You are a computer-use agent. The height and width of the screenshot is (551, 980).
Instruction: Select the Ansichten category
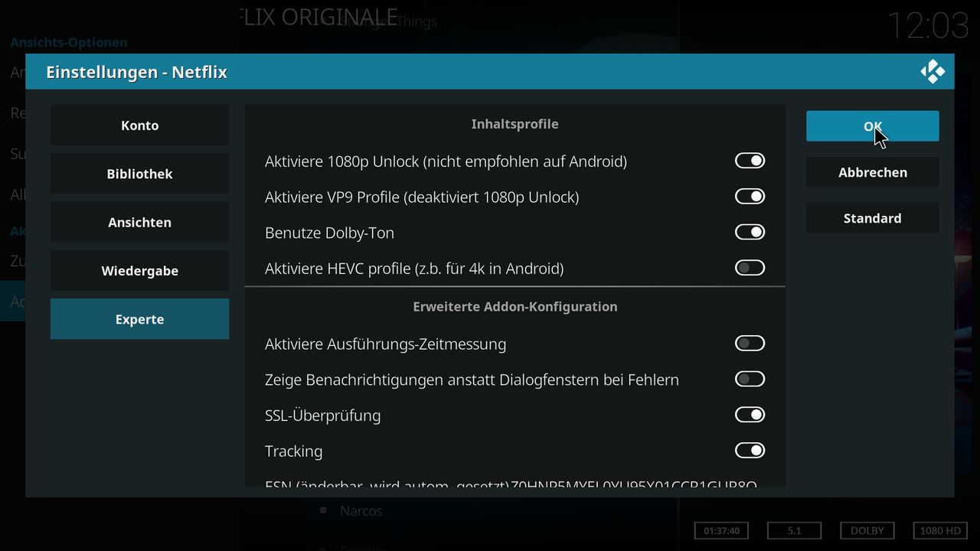139,222
